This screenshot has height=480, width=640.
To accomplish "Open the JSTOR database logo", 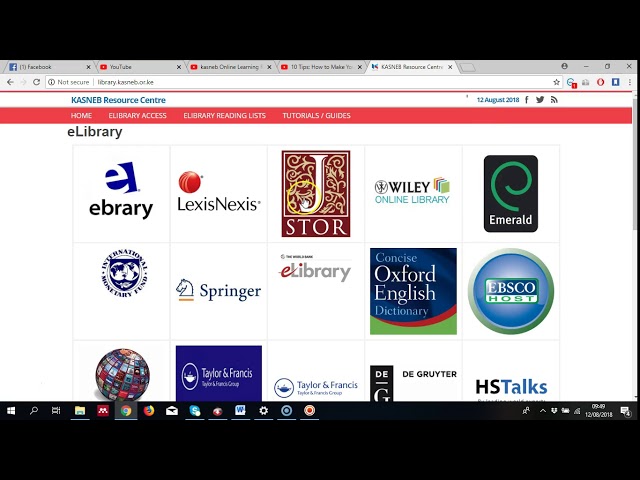I will point(316,193).
